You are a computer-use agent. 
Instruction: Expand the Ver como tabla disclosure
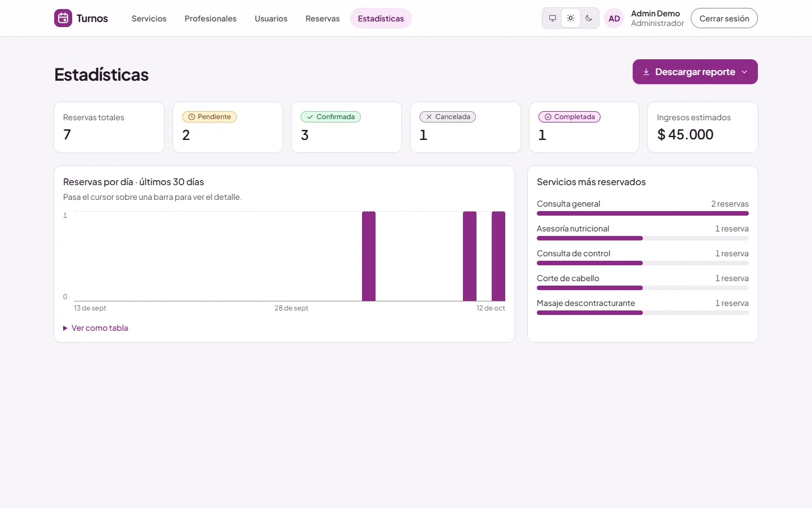coord(96,328)
